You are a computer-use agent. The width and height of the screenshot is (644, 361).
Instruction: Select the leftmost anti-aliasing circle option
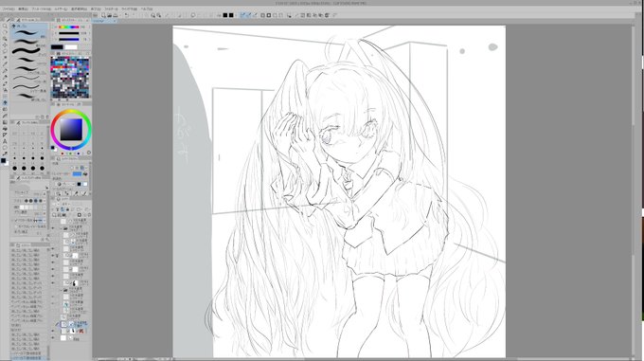click(x=27, y=201)
